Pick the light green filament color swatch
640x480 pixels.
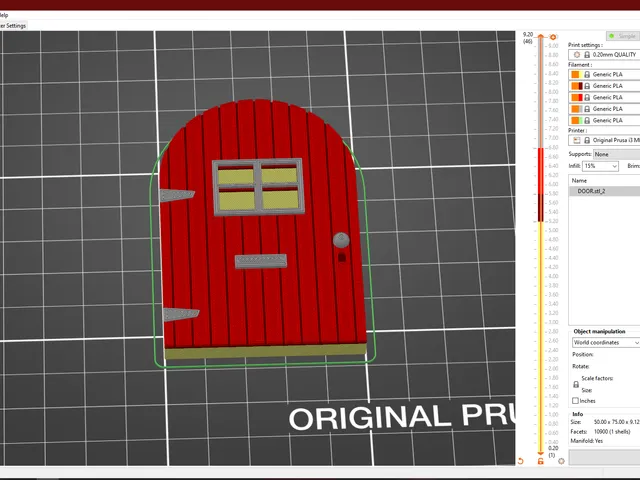(x=576, y=120)
